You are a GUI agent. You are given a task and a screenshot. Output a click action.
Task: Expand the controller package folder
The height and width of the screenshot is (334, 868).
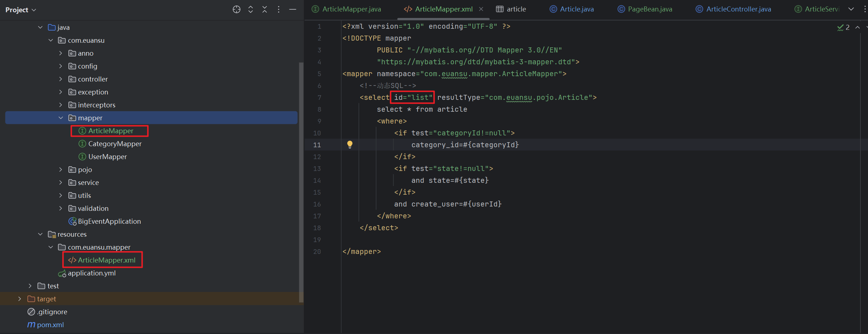tap(61, 79)
